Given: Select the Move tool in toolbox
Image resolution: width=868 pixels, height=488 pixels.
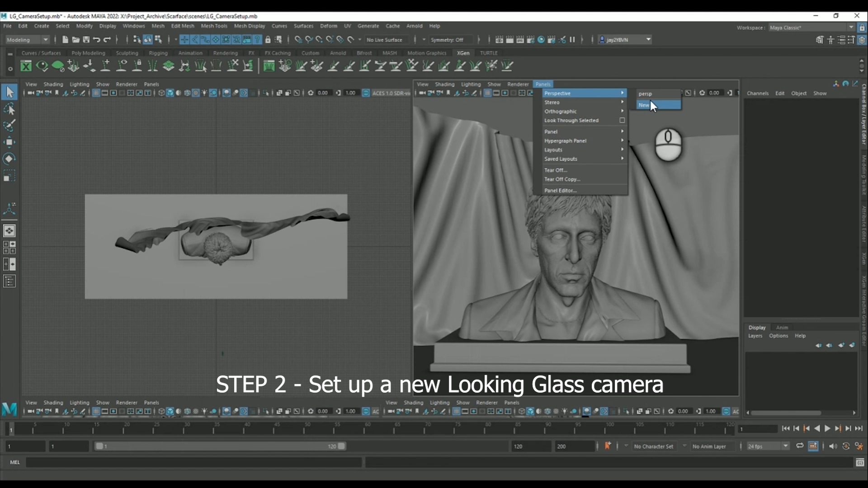Looking at the screenshot, I should [x=9, y=142].
